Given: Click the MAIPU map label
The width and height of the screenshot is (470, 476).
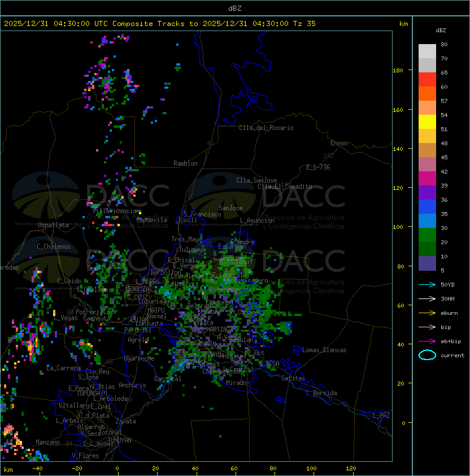Looking at the screenshot, I should tap(156, 310).
